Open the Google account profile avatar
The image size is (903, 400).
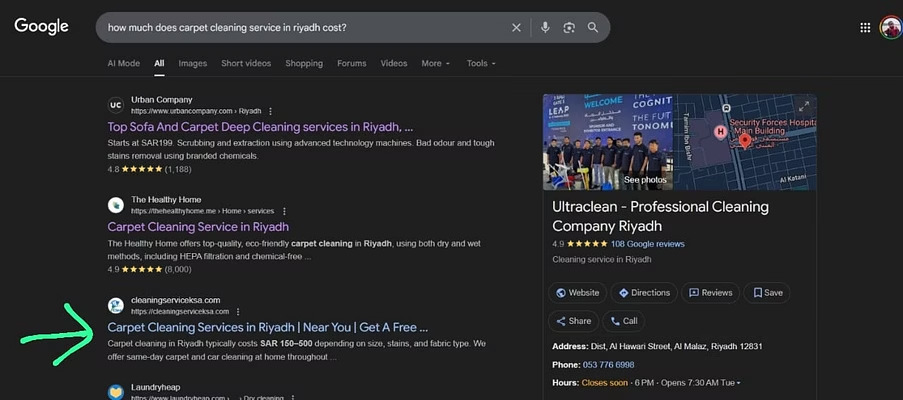pos(891,27)
